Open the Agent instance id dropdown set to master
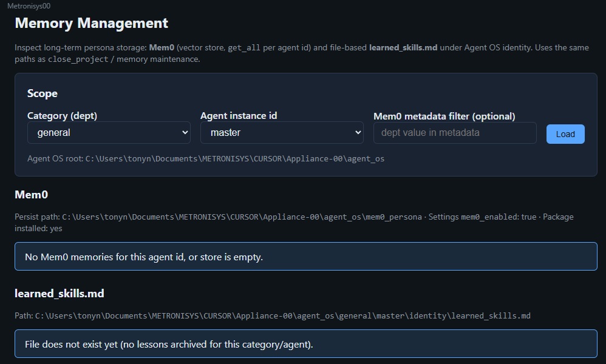The image size is (606, 364). click(282, 132)
